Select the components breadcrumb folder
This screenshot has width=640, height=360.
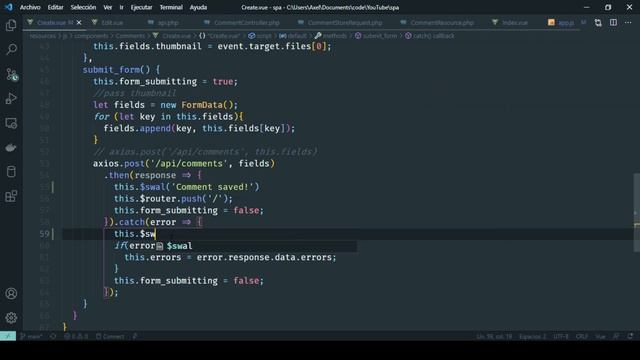[x=91, y=36]
